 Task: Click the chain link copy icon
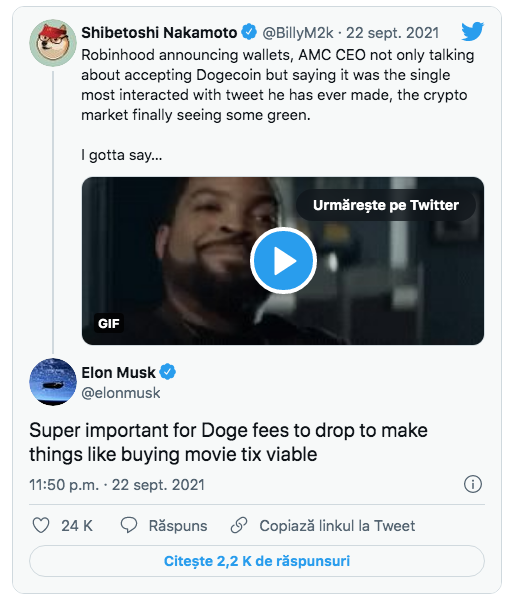point(239,526)
